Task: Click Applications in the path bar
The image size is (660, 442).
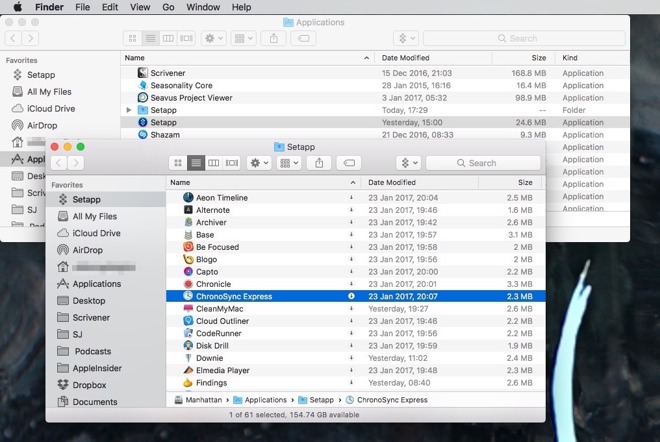Action: pos(260,400)
